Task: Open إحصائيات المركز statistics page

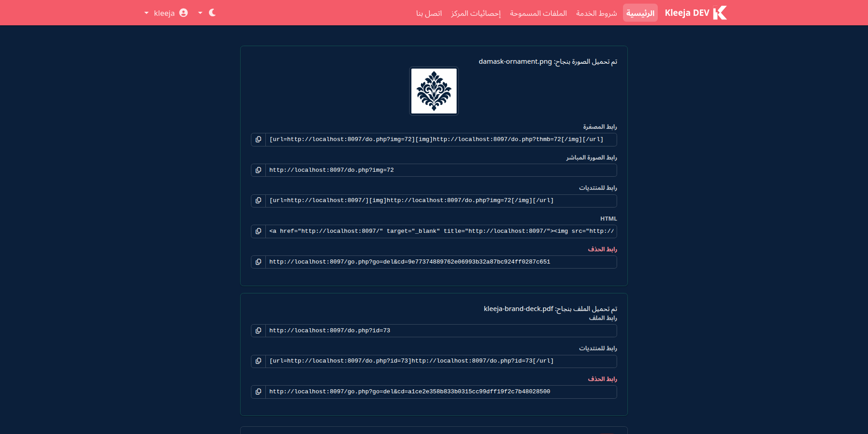Action: coord(476,13)
